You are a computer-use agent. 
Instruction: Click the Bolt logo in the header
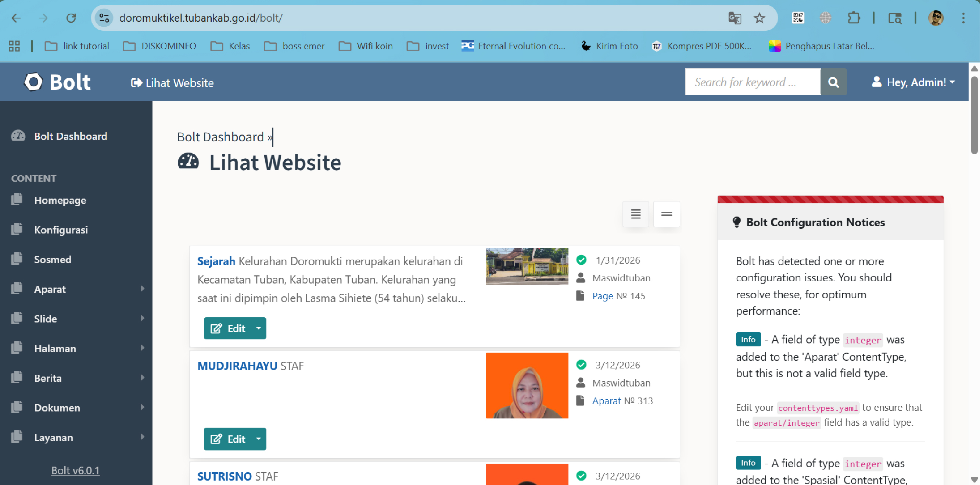tap(58, 82)
